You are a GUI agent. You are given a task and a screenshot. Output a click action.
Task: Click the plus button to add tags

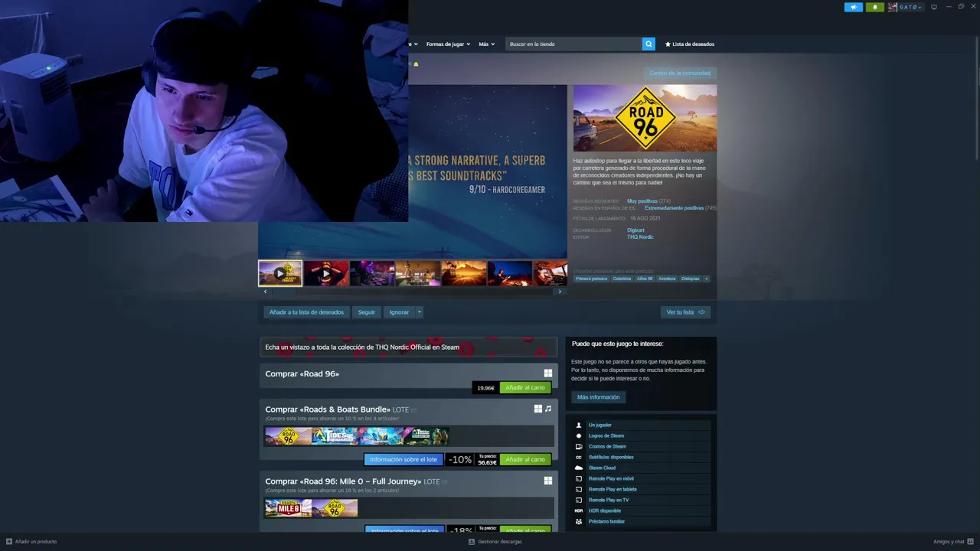707,279
